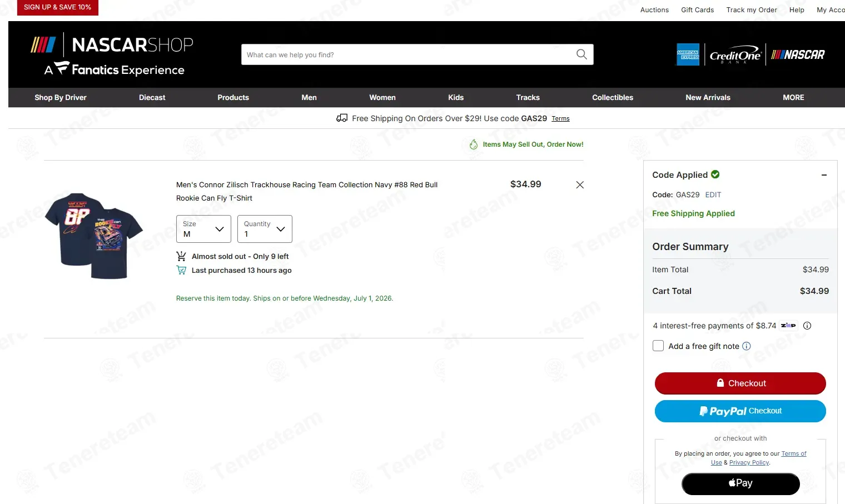Open the Terms of Use link
This screenshot has width=845, height=504.
(794, 453)
